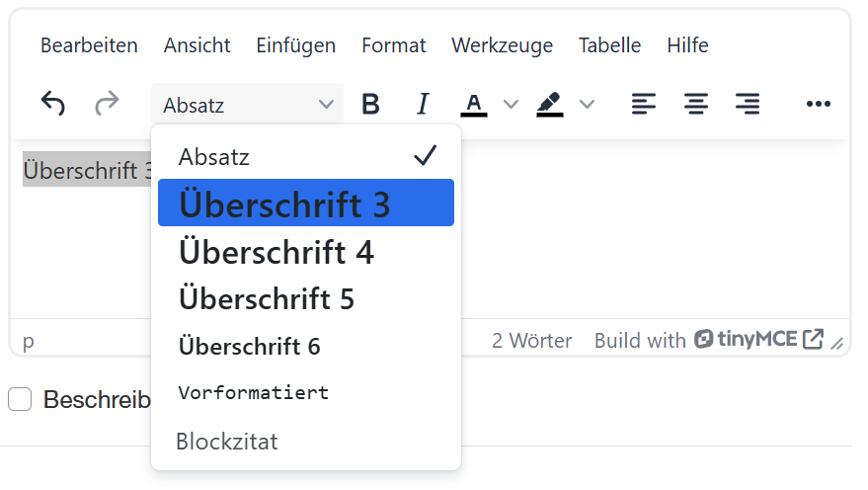Open the highlight color picker arrow
The image size is (868, 490).
(587, 104)
